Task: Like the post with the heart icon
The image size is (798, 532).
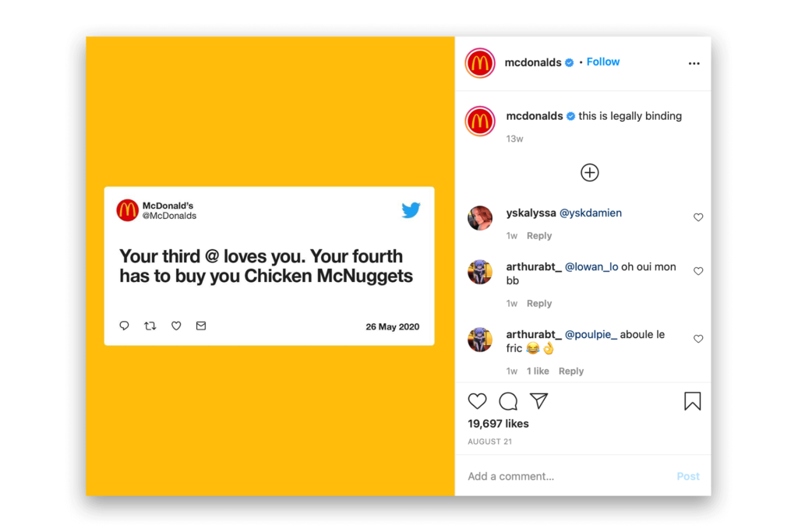Action: (477, 401)
